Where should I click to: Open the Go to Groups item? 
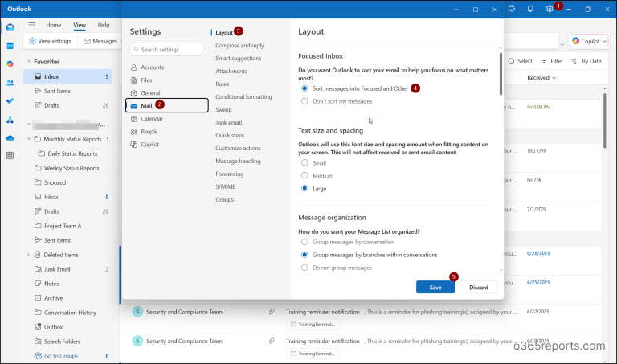pyautogui.click(x=61, y=356)
